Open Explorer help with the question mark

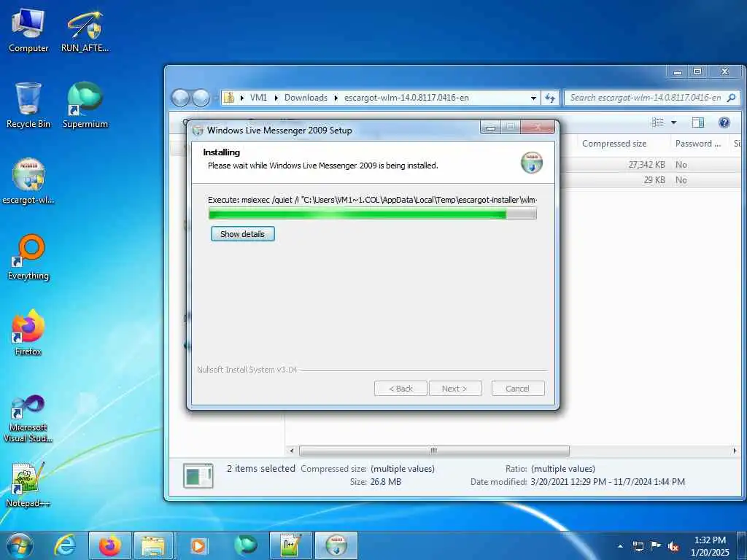tap(724, 122)
